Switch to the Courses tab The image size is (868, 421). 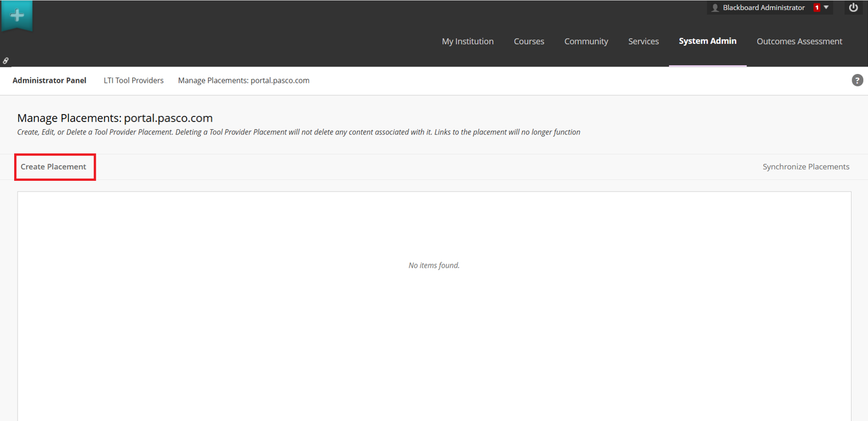click(x=529, y=41)
